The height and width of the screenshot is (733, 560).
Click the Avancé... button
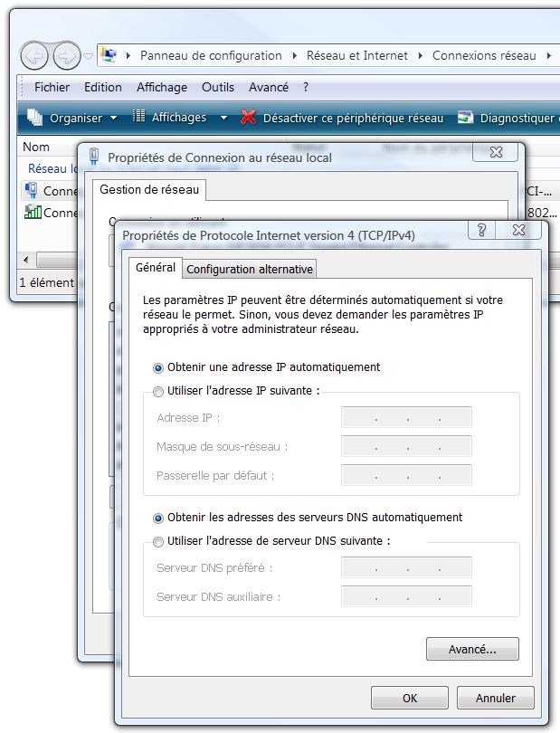click(472, 649)
